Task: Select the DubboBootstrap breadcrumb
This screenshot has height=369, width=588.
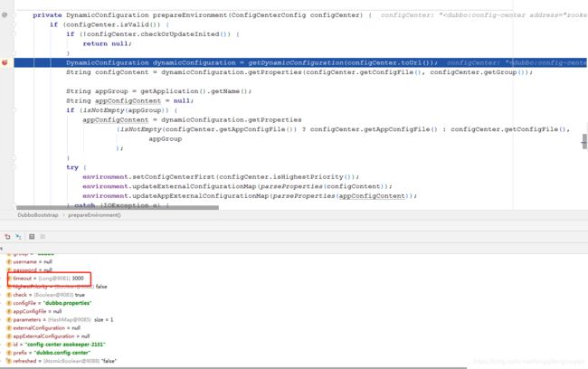Action: pos(38,215)
